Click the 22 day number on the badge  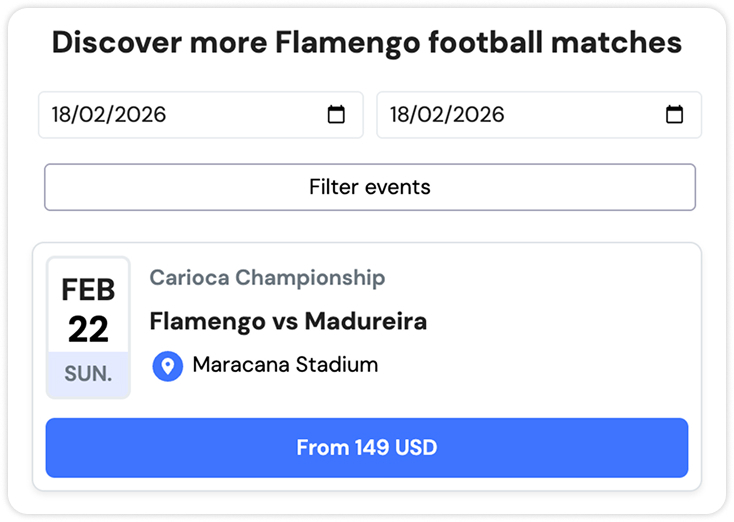pyautogui.click(x=88, y=328)
